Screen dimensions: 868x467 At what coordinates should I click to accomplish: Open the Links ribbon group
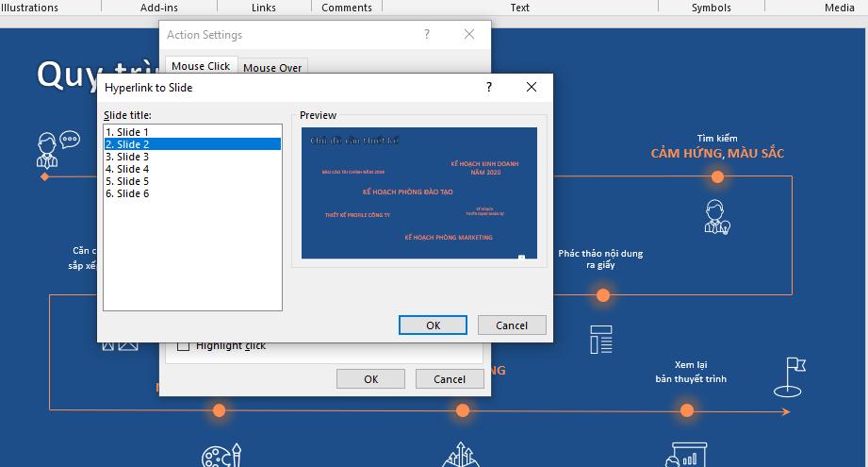pyautogui.click(x=264, y=8)
